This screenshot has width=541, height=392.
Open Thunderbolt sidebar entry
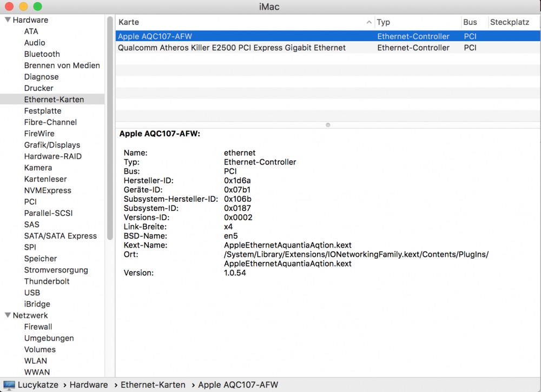[47, 282]
